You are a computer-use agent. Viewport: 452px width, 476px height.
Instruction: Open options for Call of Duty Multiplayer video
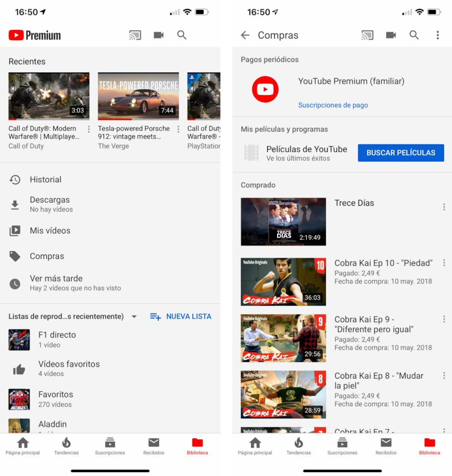(89, 129)
